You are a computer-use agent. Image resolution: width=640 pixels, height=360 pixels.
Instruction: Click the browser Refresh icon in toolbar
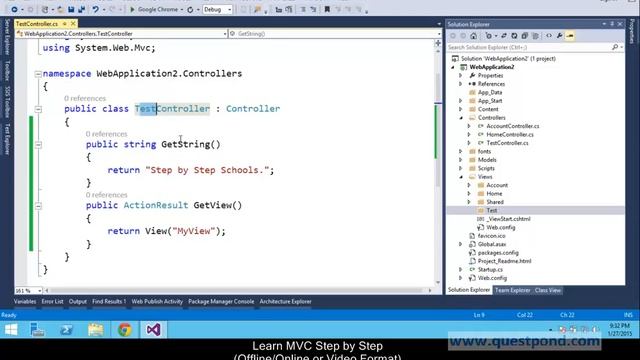(190, 9)
